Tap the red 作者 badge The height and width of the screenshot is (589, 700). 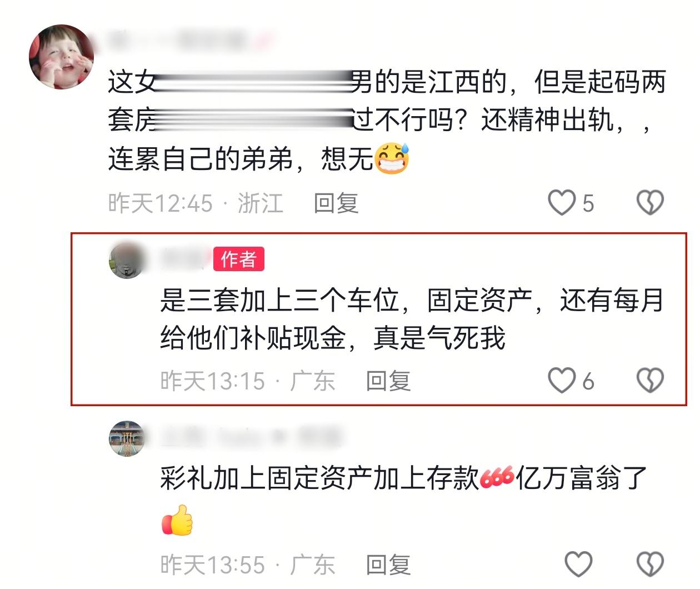point(239,259)
